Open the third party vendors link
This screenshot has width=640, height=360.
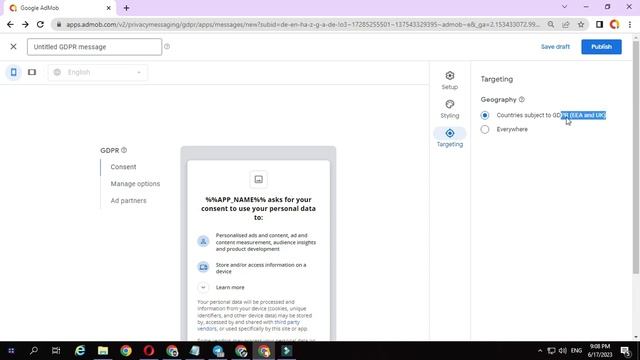(x=248, y=325)
